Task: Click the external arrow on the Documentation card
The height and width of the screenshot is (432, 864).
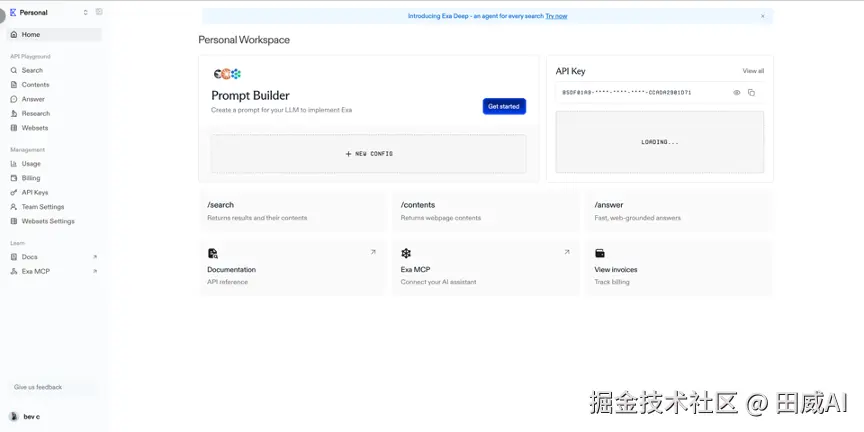Action: pos(373,252)
